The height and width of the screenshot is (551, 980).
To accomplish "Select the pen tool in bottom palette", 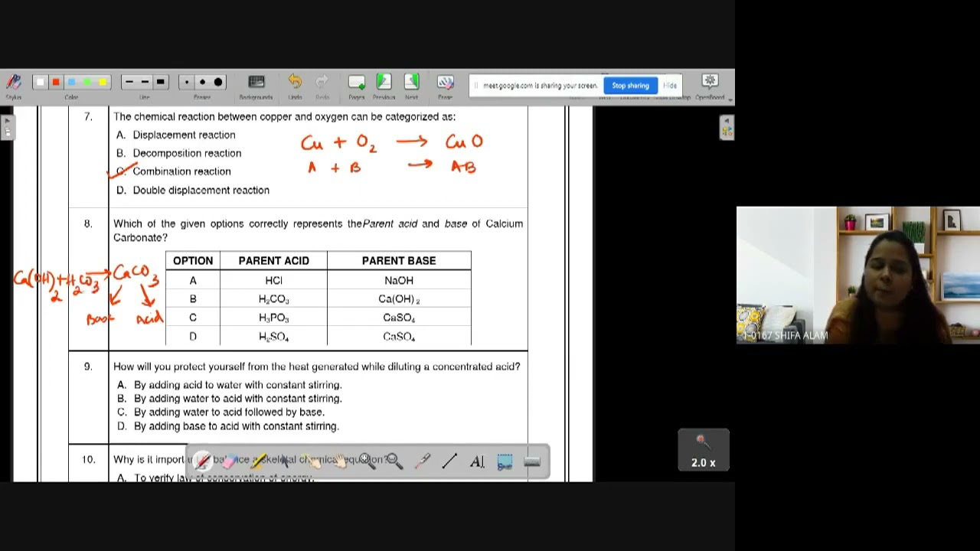I will click(x=203, y=461).
